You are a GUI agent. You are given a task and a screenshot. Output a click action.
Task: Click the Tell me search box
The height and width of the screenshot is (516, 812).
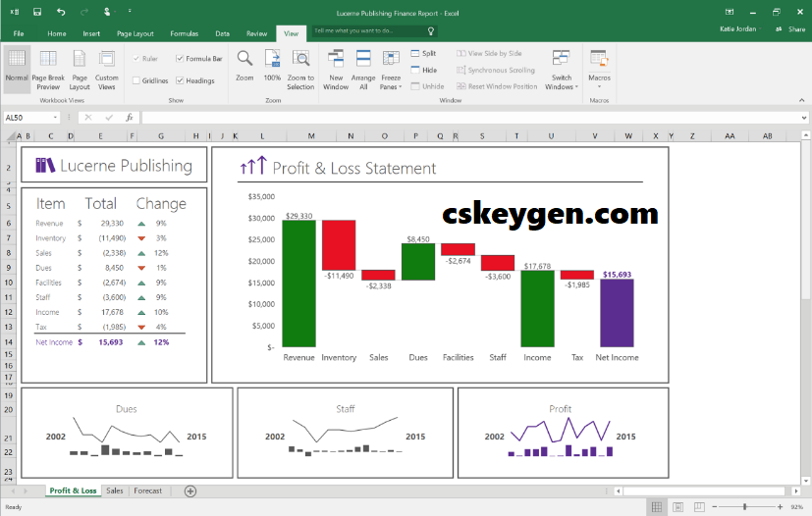pyautogui.click(x=374, y=31)
